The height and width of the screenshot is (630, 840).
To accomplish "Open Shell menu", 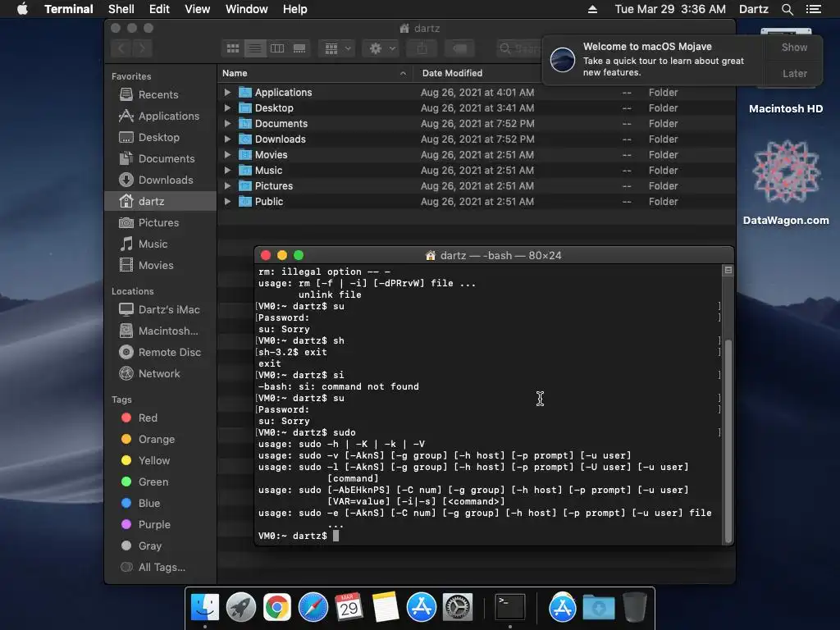I will [x=121, y=9].
